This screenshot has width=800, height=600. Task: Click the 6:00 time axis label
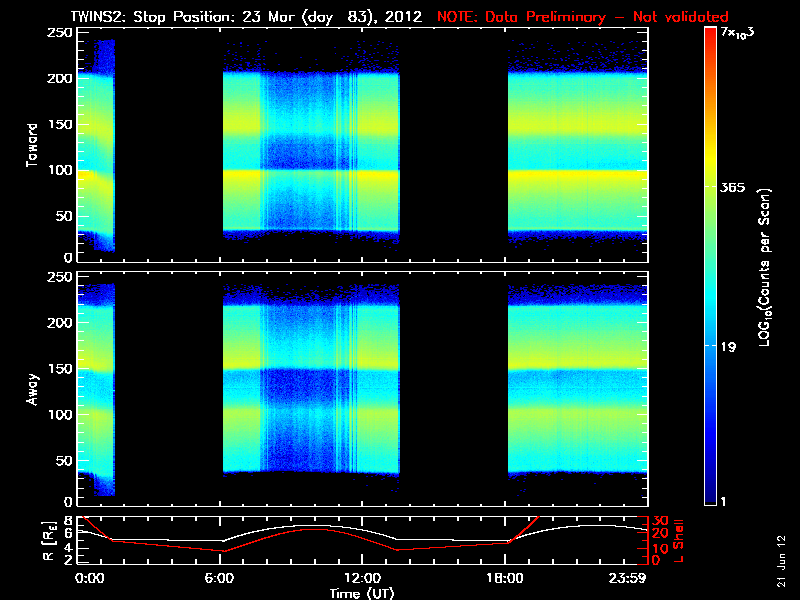(x=219, y=579)
